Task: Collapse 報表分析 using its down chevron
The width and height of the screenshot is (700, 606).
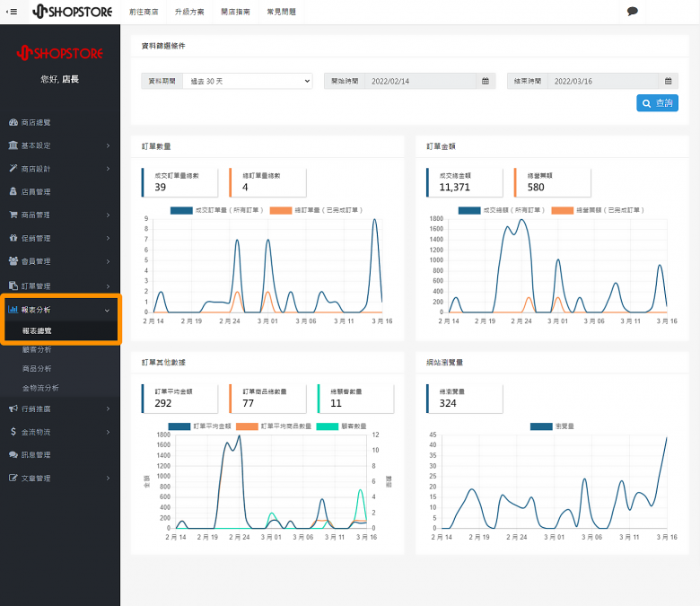Action: (107, 310)
